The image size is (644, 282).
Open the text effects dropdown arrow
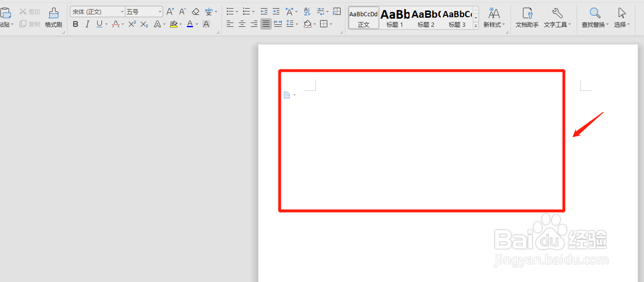tap(165, 24)
